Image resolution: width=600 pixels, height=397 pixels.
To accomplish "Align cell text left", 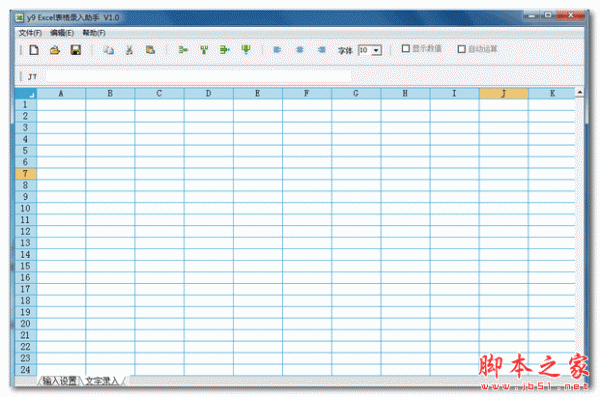I will coord(277,49).
